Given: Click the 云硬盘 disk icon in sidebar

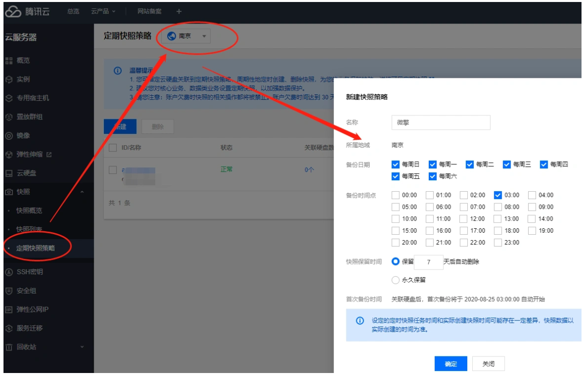Looking at the screenshot, I should pyautogui.click(x=9, y=173).
